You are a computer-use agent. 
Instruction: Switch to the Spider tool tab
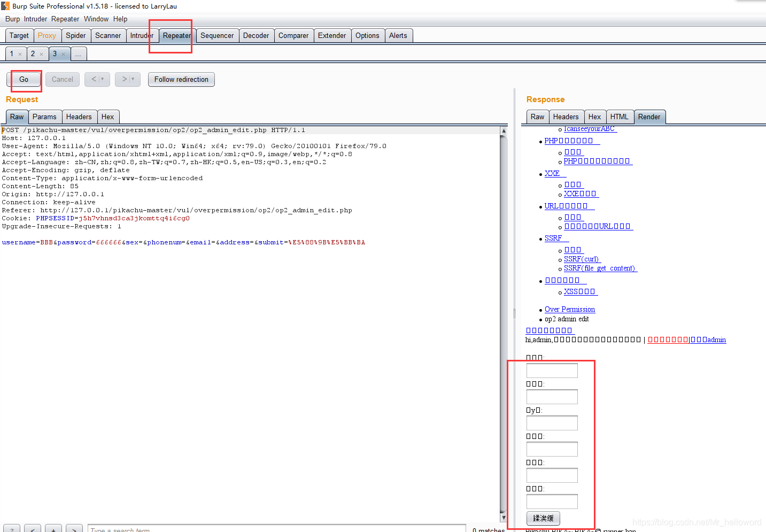pyautogui.click(x=75, y=35)
